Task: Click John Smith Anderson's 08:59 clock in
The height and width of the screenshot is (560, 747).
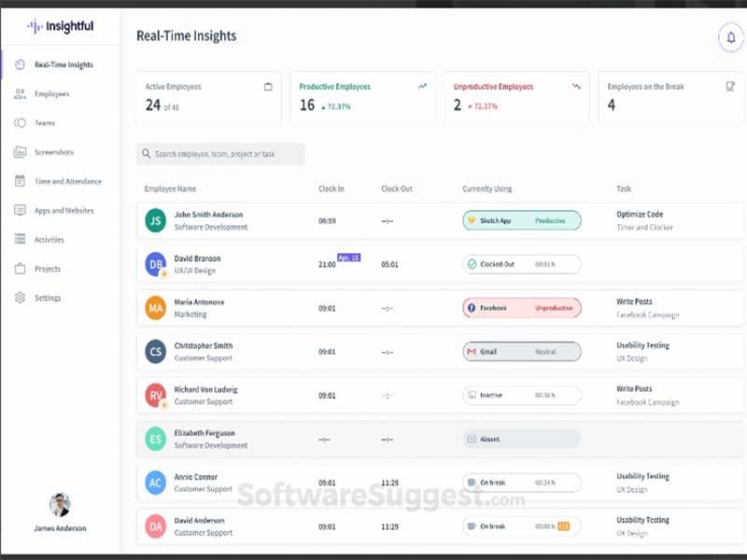Action: (327, 220)
